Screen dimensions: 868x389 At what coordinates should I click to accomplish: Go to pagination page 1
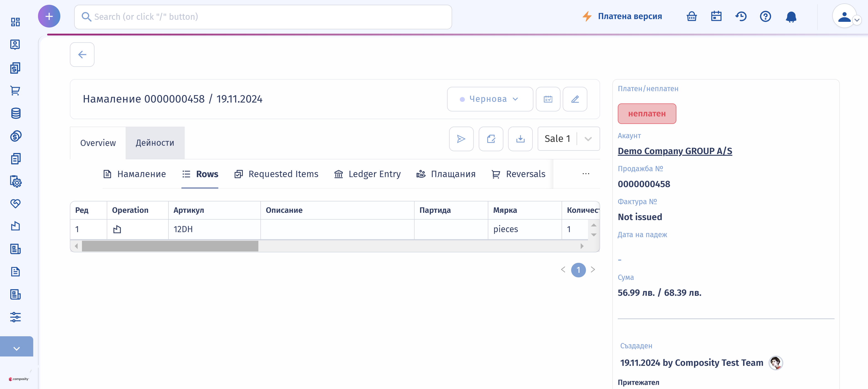(578, 270)
